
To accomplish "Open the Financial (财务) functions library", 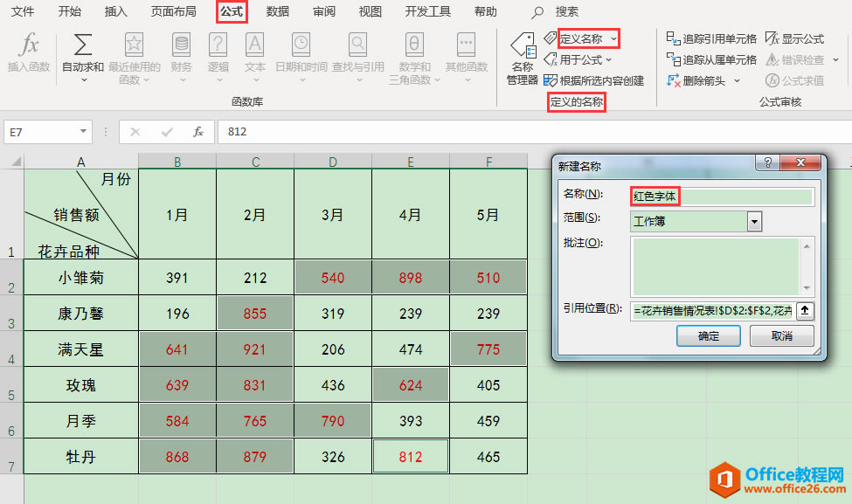I will 182,58.
